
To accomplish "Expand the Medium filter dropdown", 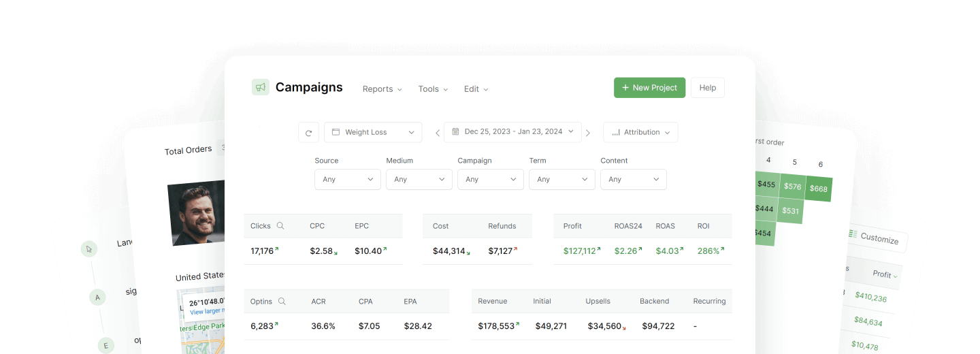I will (419, 179).
